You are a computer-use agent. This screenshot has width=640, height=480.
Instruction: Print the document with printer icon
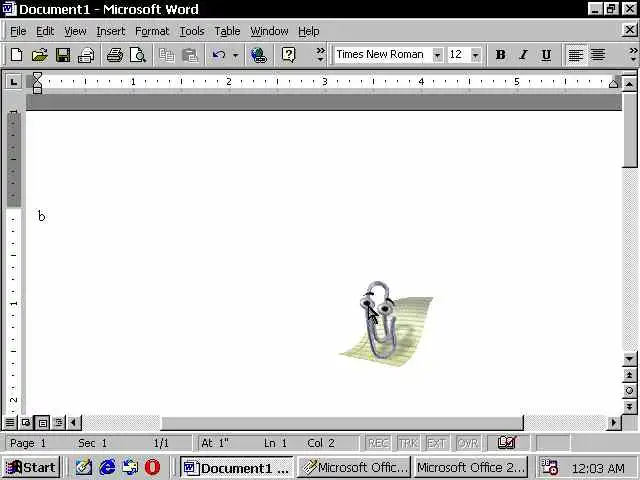pyautogui.click(x=115, y=55)
